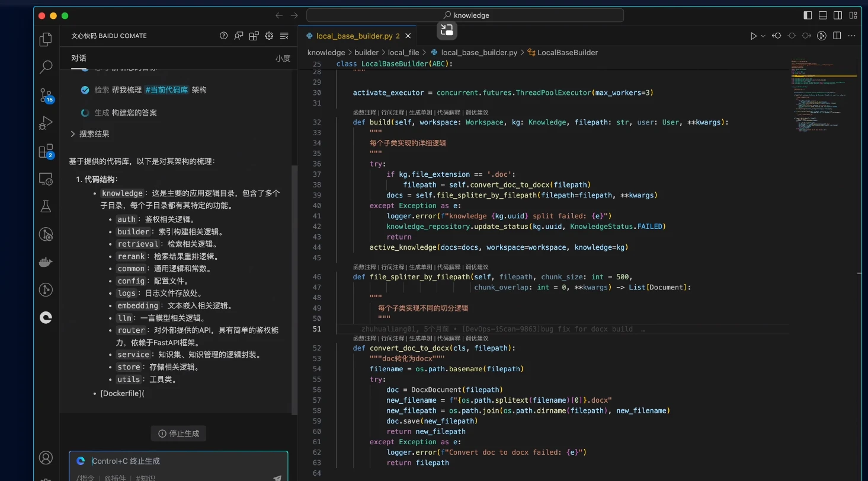Viewport: 868px width, 481px height.
Task: Switch to the 小度 tab
Action: [x=283, y=58]
